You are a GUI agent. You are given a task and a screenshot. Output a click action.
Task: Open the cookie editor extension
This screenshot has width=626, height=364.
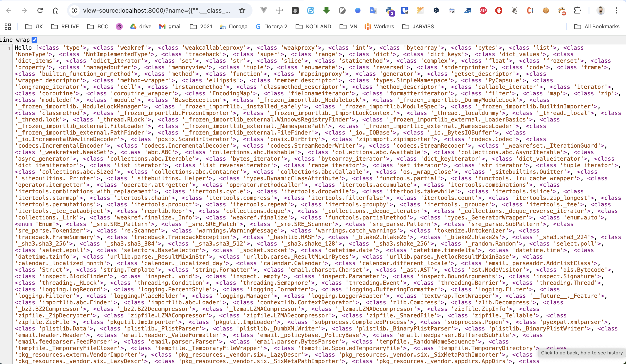click(x=546, y=10)
